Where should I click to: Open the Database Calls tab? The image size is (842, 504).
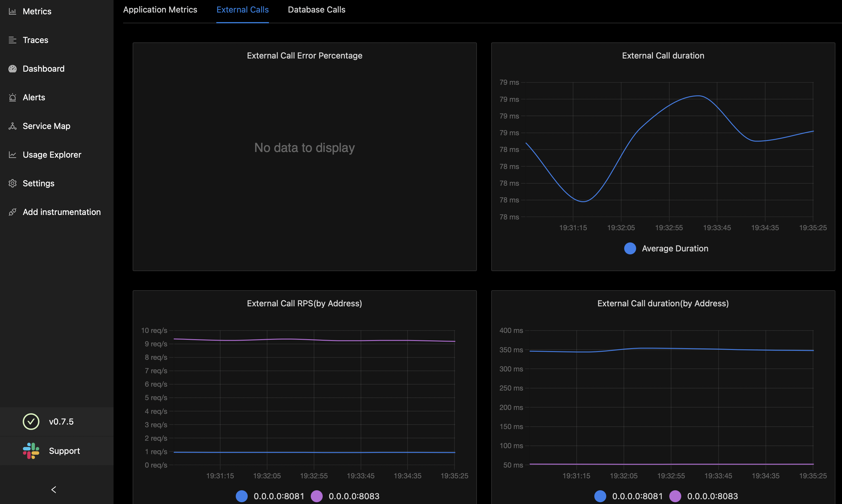[x=316, y=10]
